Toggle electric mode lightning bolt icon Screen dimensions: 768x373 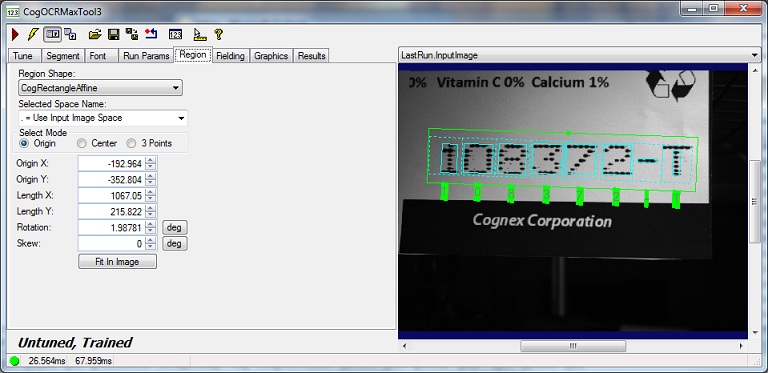pos(33,34)
